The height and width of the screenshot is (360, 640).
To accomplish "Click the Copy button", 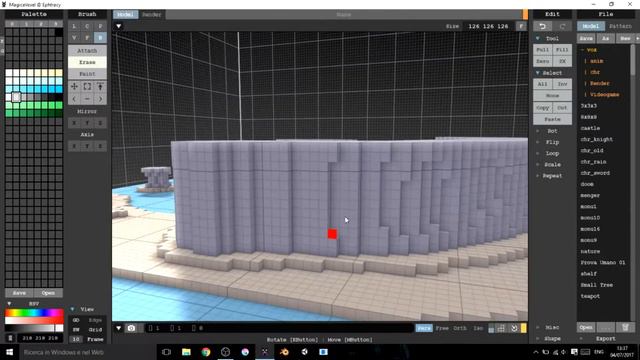I will click(x=543, y=108).
